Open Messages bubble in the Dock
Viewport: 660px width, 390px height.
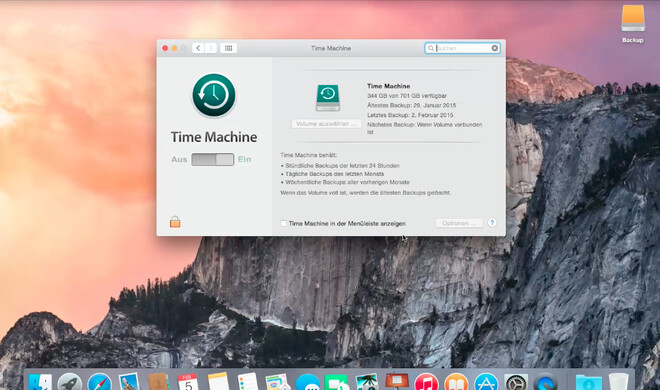pos(308,382)
